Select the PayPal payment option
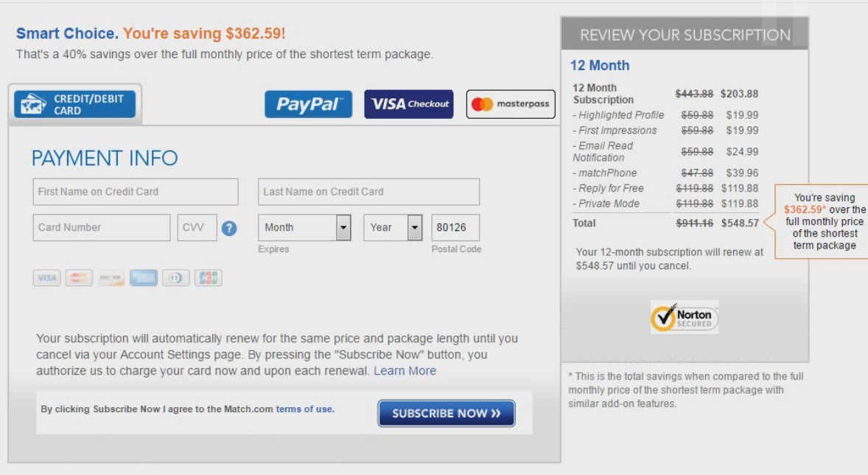This screenshot has height=475, width=868. pos(308,104)
